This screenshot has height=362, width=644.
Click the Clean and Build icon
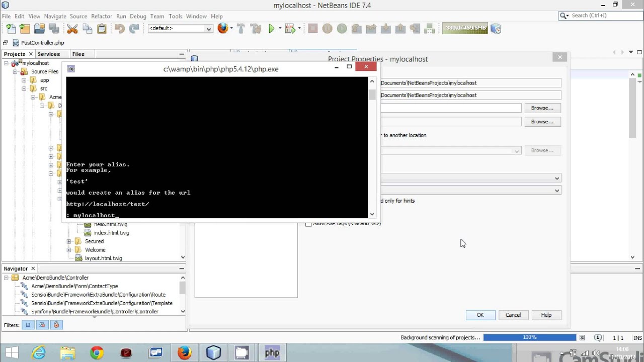[x=256, y=29]
